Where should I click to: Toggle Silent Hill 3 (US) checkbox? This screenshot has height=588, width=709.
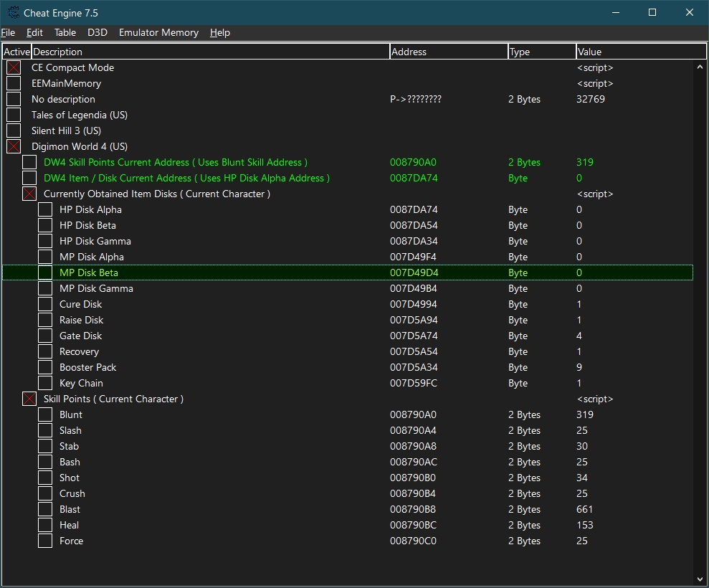pyautogui.click(x=14, y=131)
